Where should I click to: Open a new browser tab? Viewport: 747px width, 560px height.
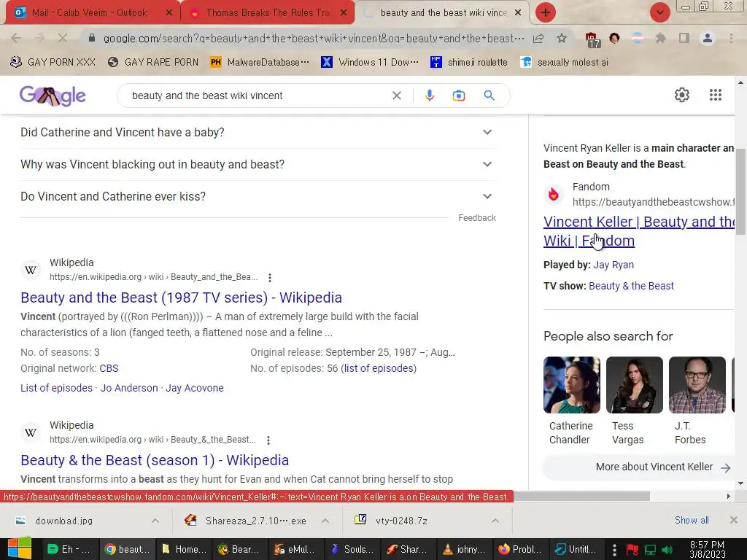[546, 12]
